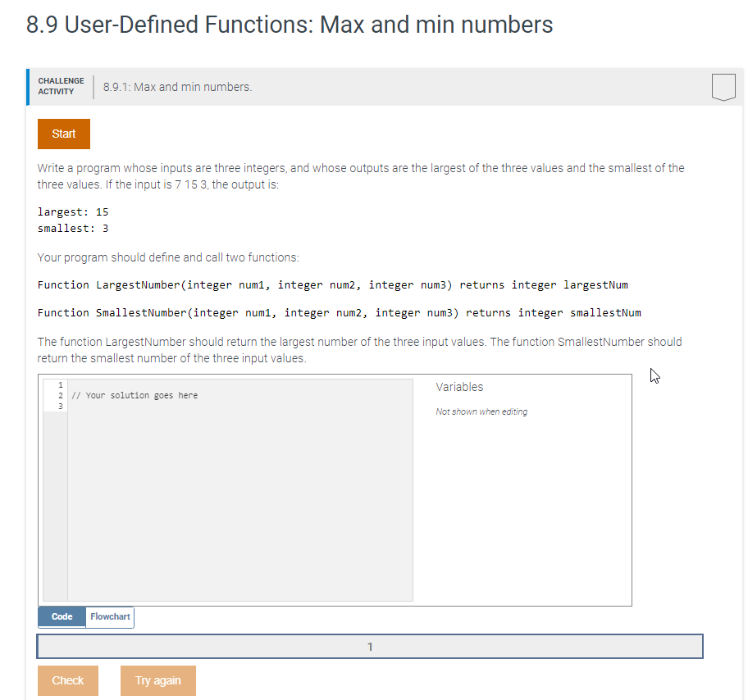Click the 'largest: 15' sample output

pyautogui.click(x=73, y=212)
